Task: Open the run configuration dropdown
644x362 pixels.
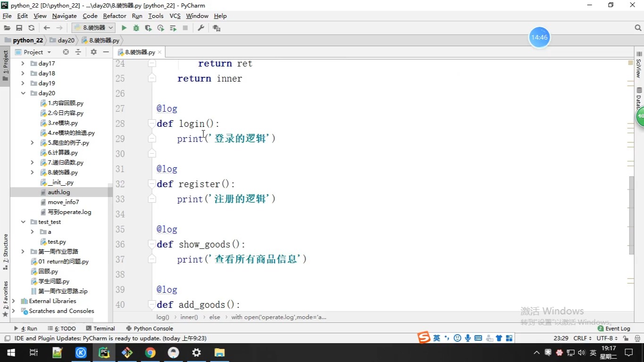Action: (x=94, y=28)
